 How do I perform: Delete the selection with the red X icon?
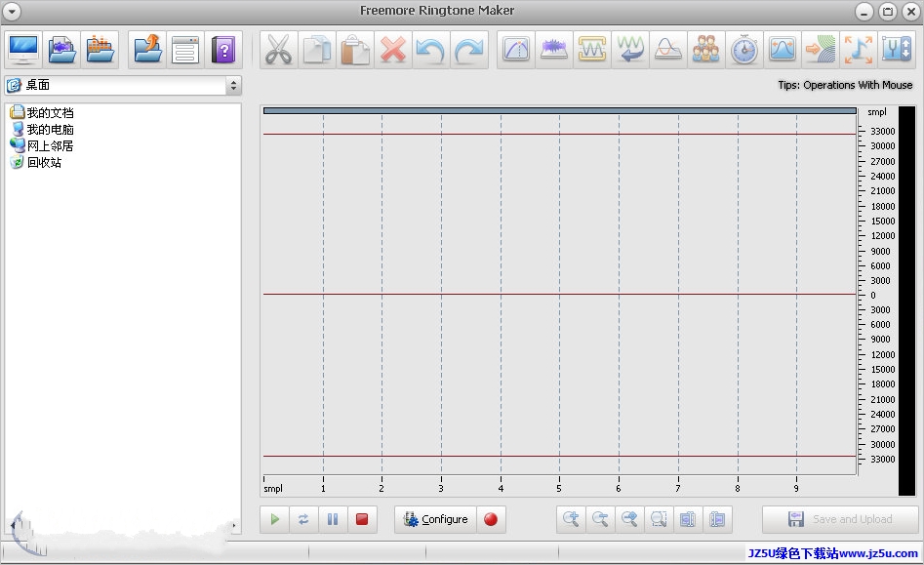tap(392, 50)
